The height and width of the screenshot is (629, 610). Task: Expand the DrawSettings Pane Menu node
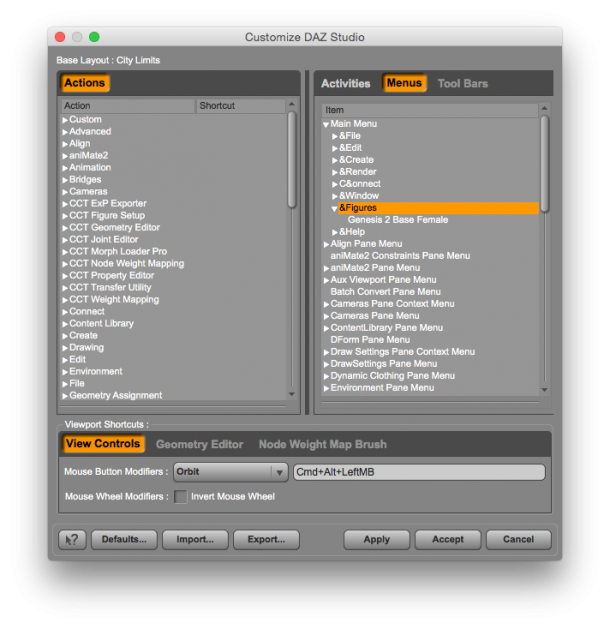point(326,365)
